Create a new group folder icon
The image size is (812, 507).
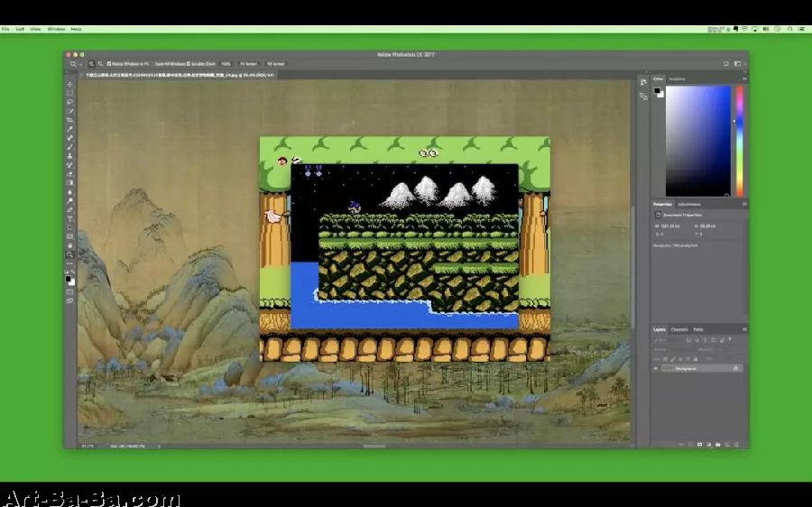point(718,445)
